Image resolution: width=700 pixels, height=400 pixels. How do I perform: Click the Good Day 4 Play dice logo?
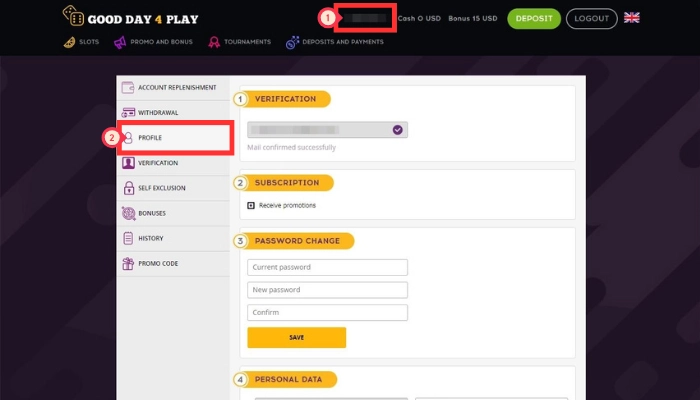point(74,17)
